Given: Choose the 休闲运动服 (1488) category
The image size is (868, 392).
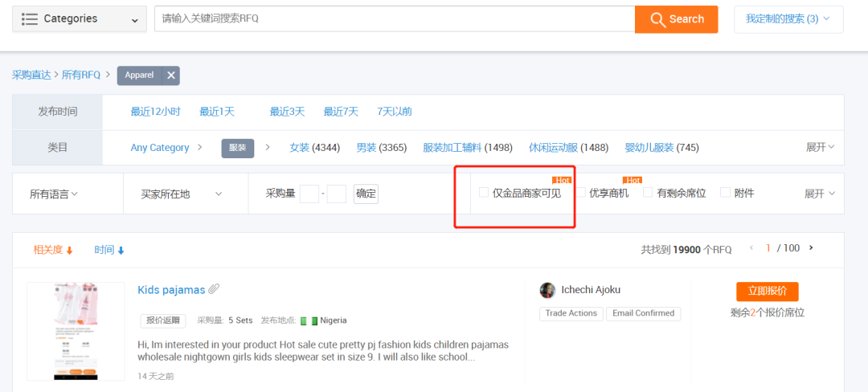Looking at the screenshot, I should [x=568, y=148].
